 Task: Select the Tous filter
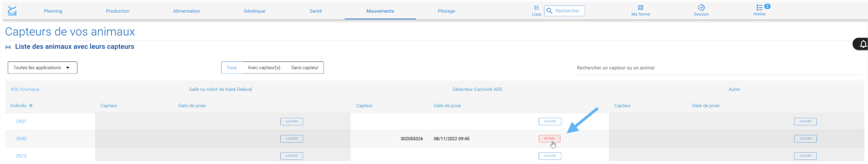pyautogui.click(x=232, y=68)
